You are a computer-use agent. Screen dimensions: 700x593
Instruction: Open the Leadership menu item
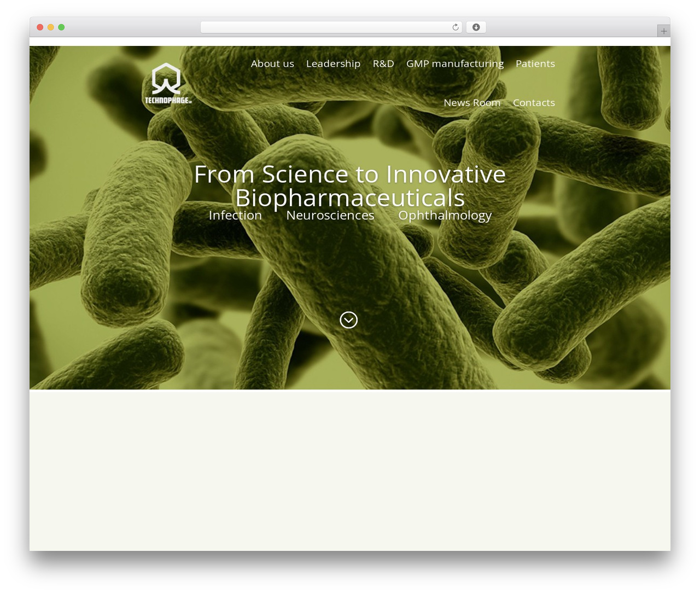point(333,63)
